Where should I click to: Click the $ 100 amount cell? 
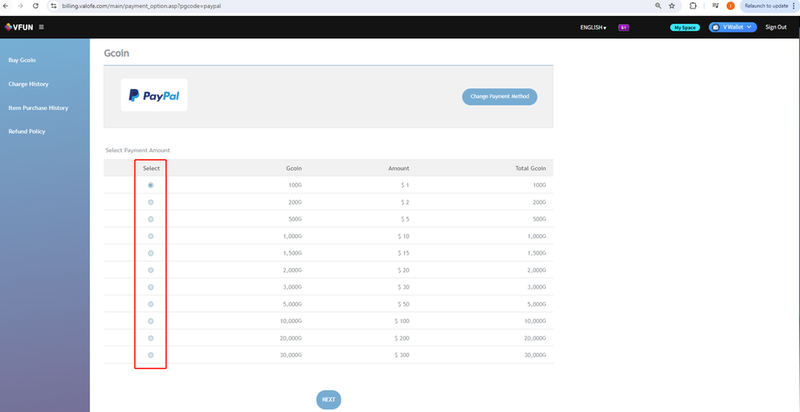click(402, 321)
